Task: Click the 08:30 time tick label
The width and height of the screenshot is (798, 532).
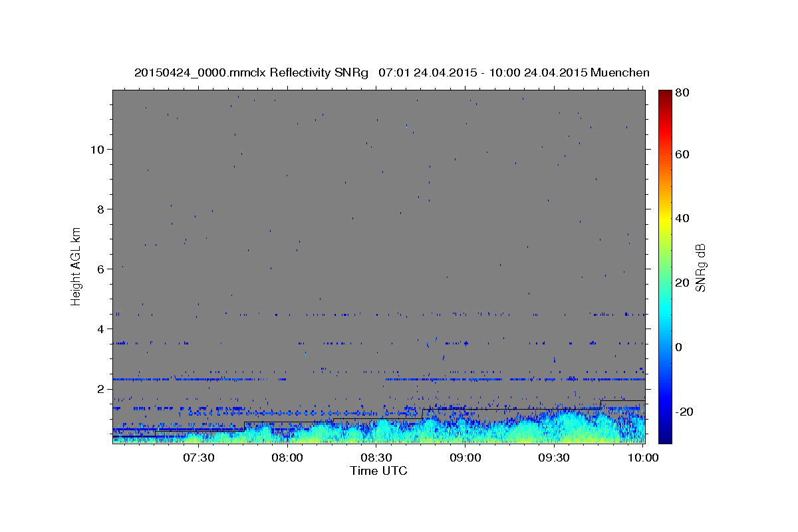Action: (x=376, y=458)
